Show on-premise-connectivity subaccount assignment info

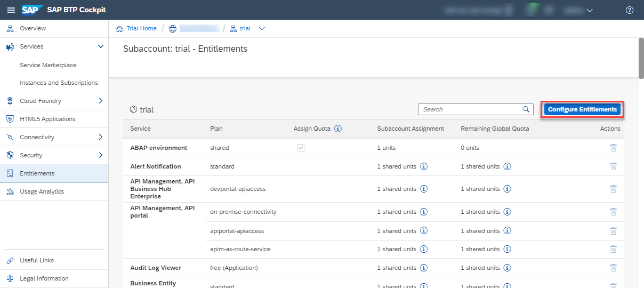424,212
